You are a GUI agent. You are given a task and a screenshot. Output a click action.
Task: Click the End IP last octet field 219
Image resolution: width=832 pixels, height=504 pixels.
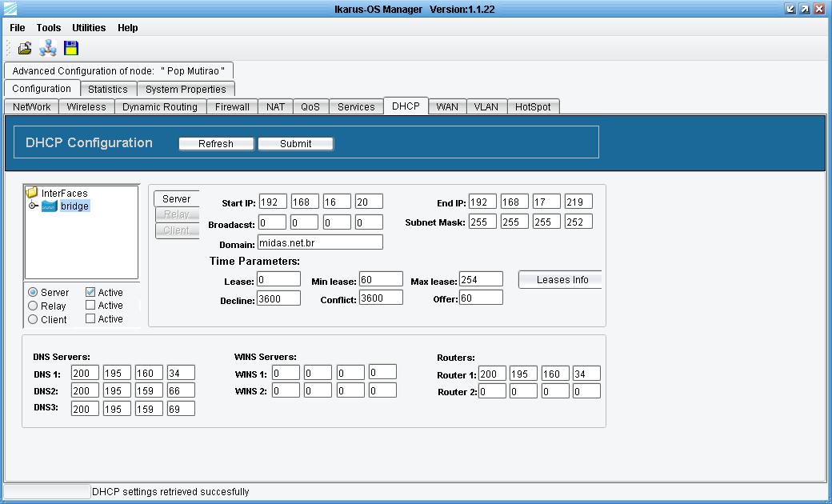578,202
